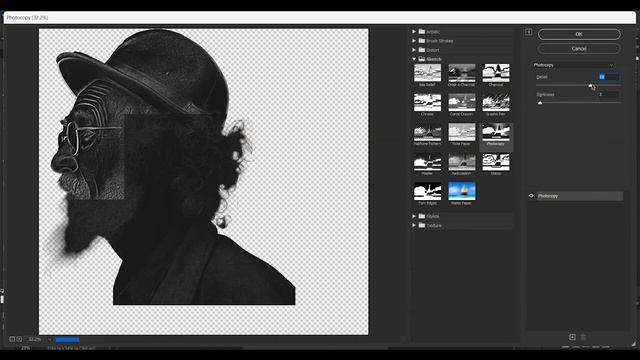Select the Water Paper filter thumbnail
Screen dimensions: 640x360
pyautogui.click(x=462, y=191)
